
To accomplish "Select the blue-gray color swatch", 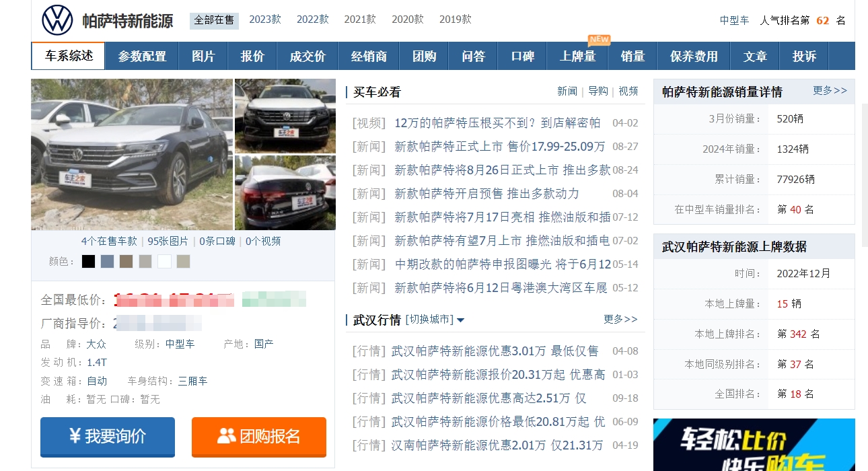I will [x=108, y=262].
